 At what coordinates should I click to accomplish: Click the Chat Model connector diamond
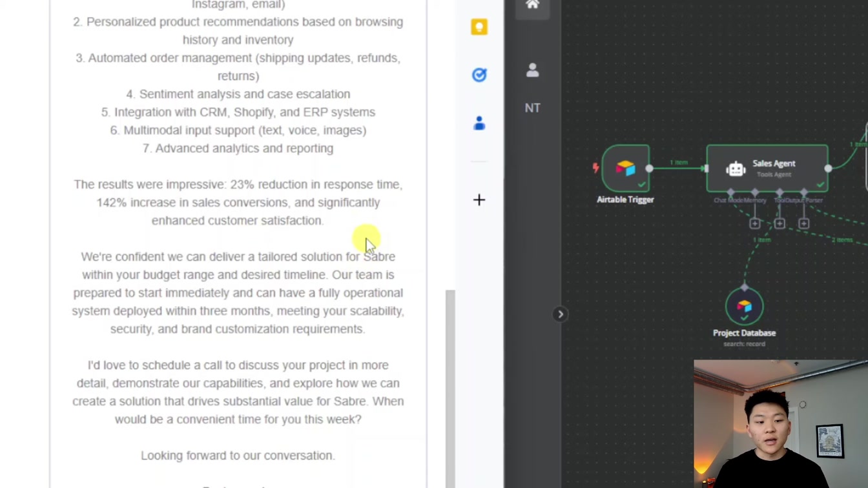(x=730, y=192)
